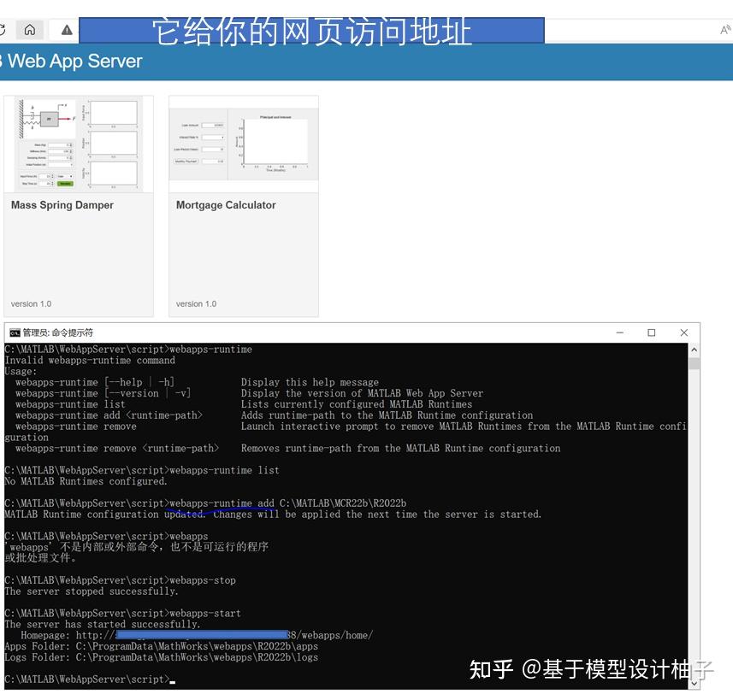This screenshot has width=733, height=700.
Task: Click 'Invalid webapps-runtime command' line
Action: point(90,361)
